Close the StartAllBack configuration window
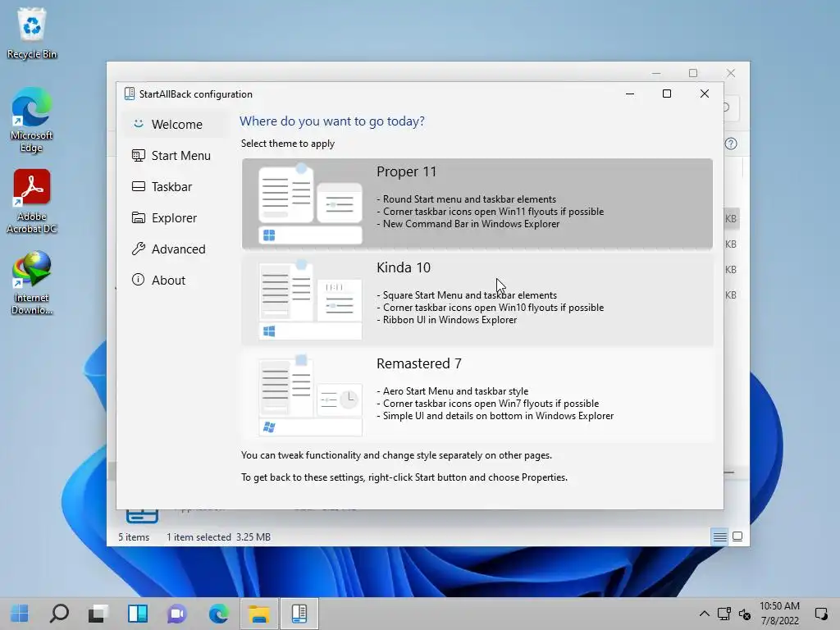 point(705,94)
